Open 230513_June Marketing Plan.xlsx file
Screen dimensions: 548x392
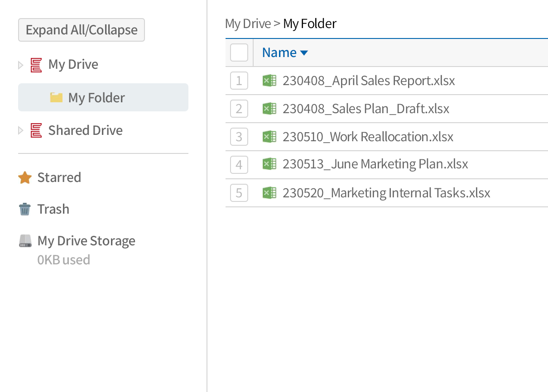pos(375,164)
